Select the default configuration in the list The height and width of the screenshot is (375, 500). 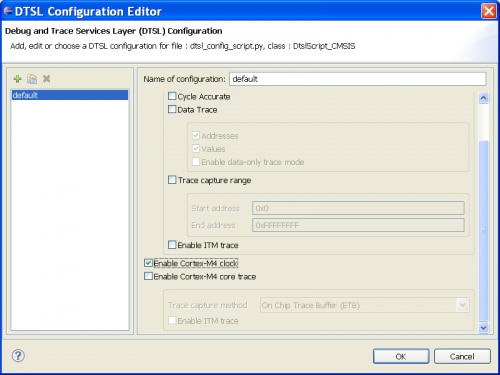70,95
